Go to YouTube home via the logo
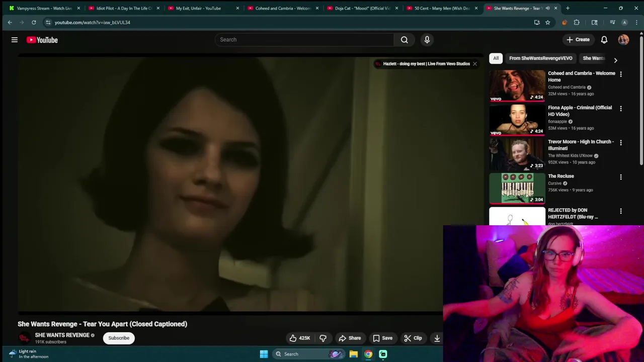Screen dimensions: 644x362 point(42,40)
